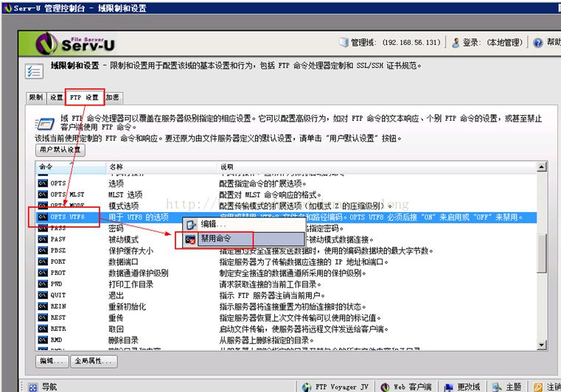Open the 主题 theme option
The image size is (561, 392).
tap(506, 387)
